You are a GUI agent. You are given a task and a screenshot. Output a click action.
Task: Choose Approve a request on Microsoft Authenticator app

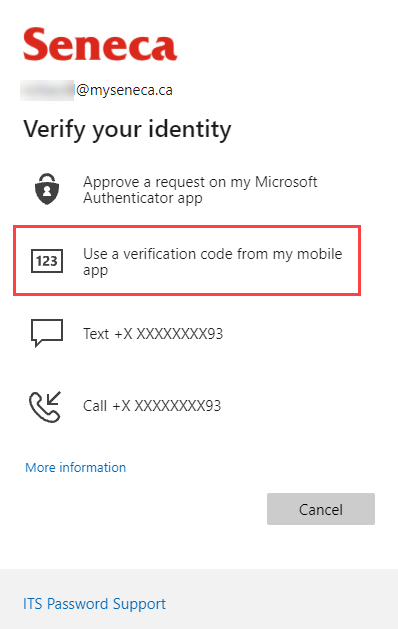(x=187, y=189)
